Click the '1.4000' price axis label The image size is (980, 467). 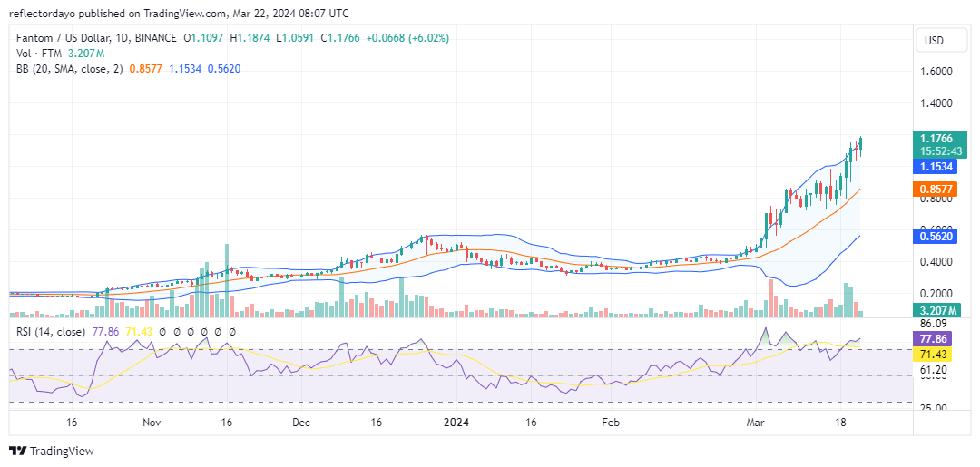click(935, 103)
